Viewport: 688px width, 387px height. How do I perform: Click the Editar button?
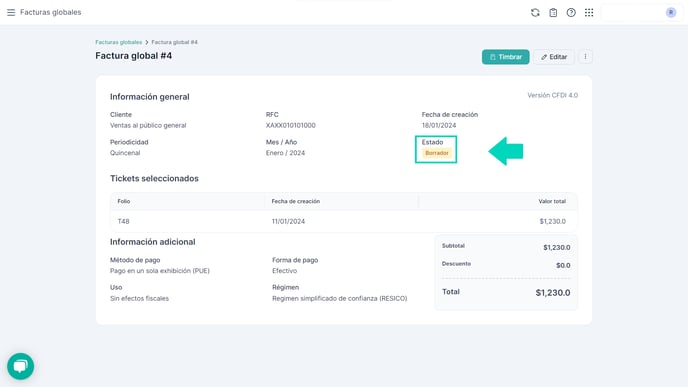[554, 57]
